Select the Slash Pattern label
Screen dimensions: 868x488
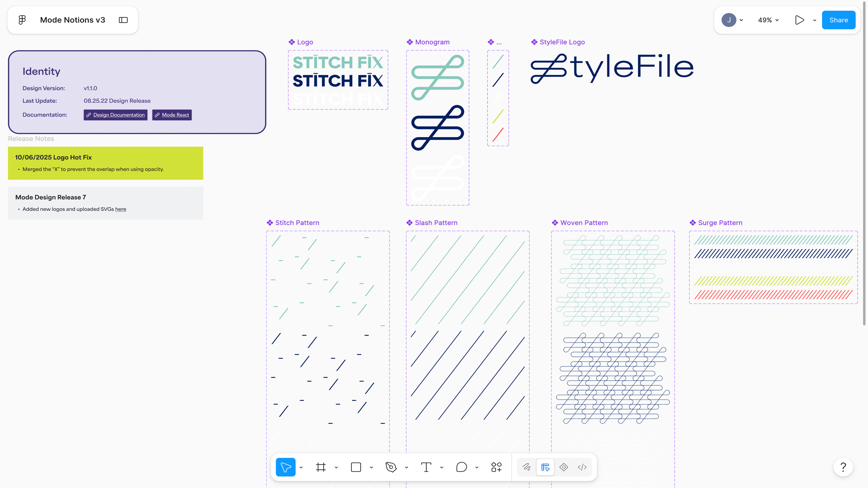[x=432, y=223]
